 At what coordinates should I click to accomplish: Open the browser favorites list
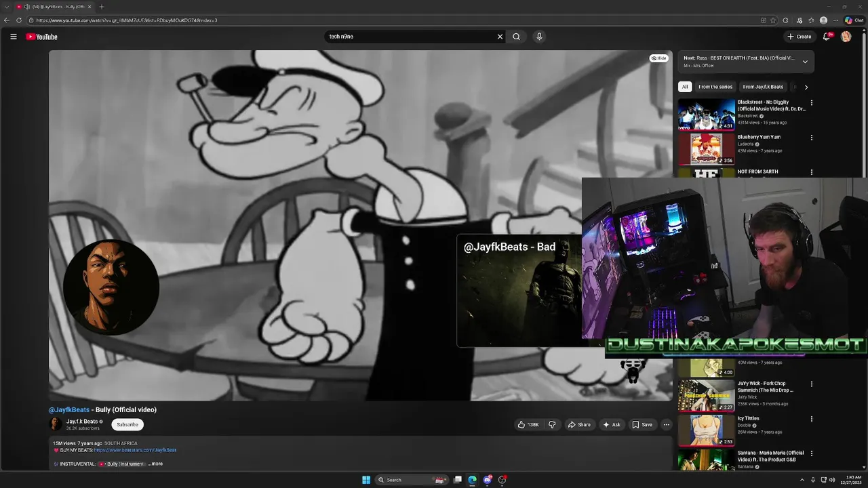click(x=811, y=20)
